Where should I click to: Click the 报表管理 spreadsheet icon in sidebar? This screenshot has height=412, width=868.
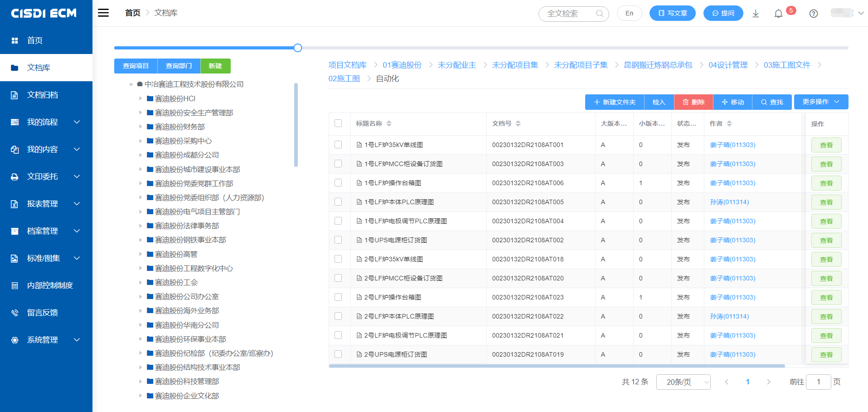click(x=15, y=204)
